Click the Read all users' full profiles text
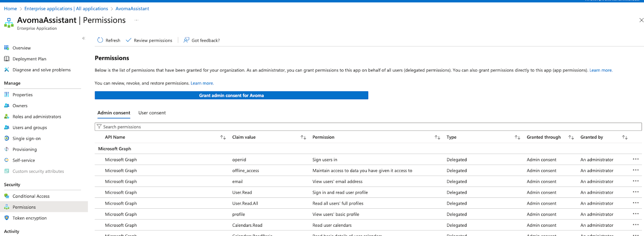 [338, 203]
